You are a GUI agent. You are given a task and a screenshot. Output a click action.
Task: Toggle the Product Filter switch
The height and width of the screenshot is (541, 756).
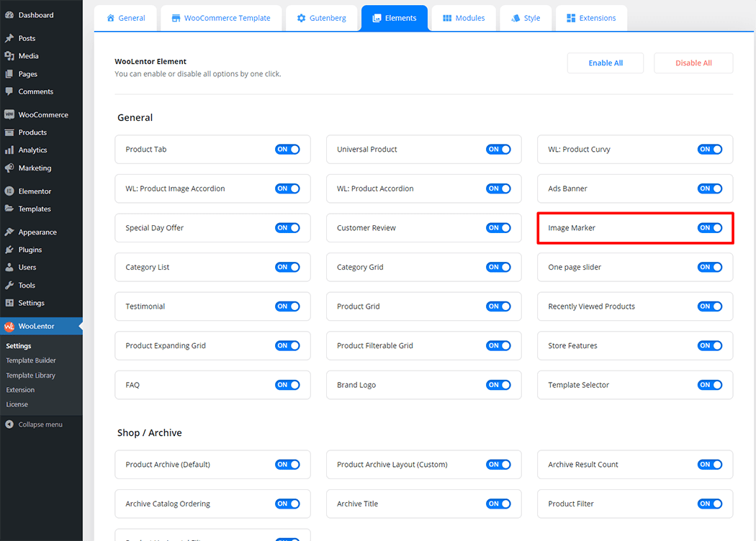tap(709, 504)
